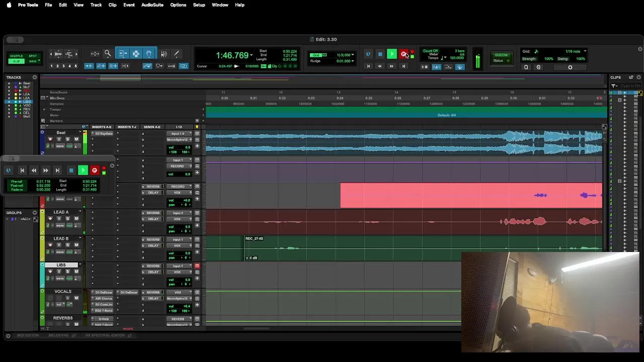Screen dimensions: 644x362
Task: Click the Link Timeline and Edit Selection button
Action: [101, 66]
